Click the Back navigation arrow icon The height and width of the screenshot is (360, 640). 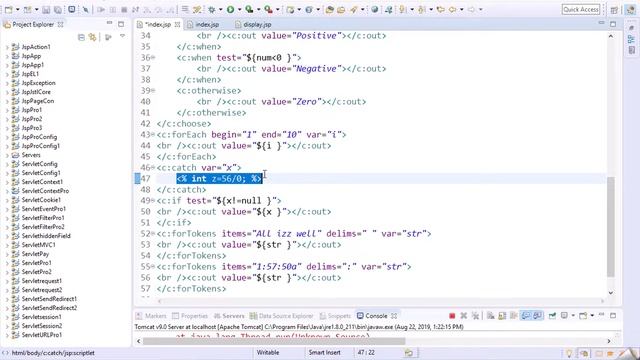pos(452,9)
